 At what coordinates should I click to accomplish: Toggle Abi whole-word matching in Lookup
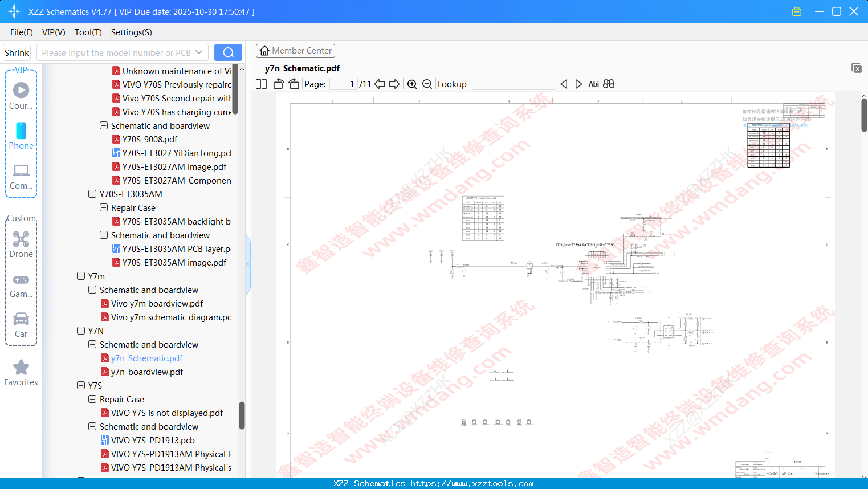tap(594, 84)
